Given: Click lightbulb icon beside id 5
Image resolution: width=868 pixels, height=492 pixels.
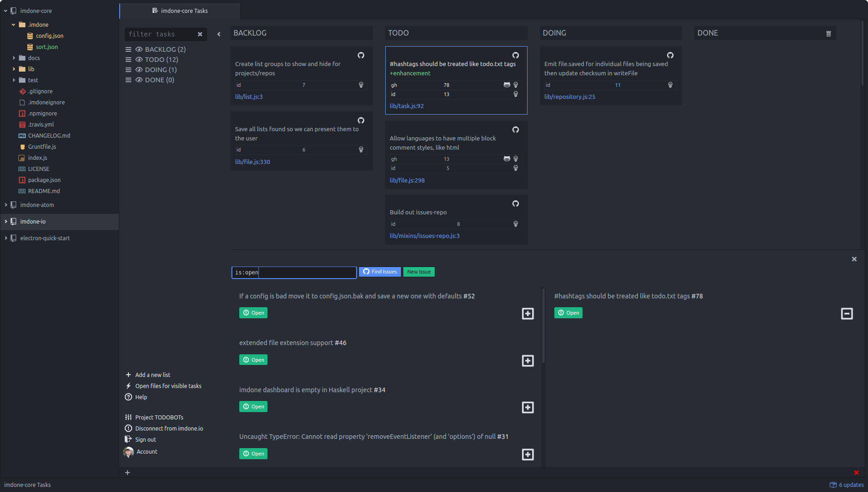Looking at the screenshot, I should 516,168.
